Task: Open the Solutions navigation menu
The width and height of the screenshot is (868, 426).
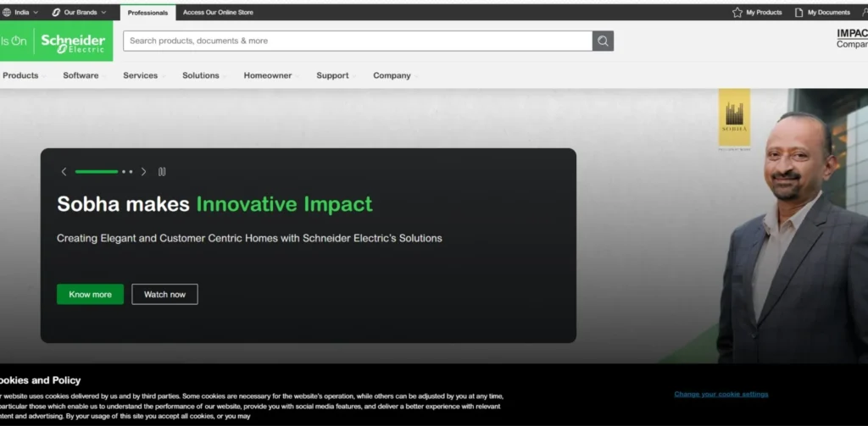Action: [203, 75]
